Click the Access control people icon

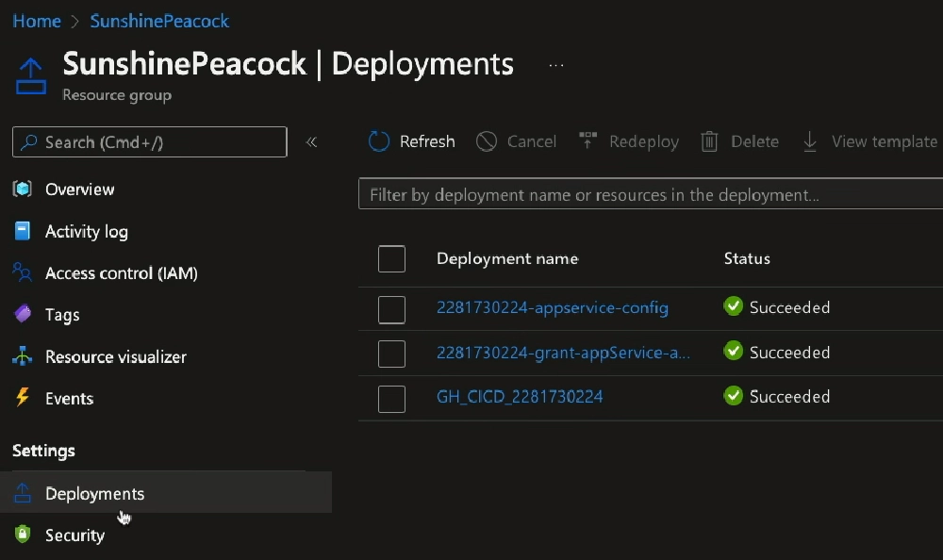click(23, 272)
